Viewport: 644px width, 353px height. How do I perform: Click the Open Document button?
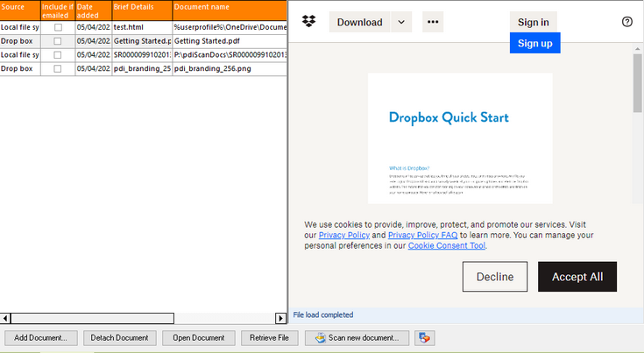pyautogui.click(x=198, y=338)
